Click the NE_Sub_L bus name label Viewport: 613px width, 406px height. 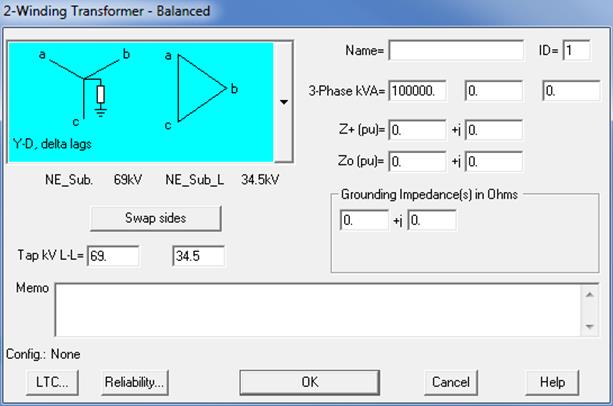click(195, 180)
